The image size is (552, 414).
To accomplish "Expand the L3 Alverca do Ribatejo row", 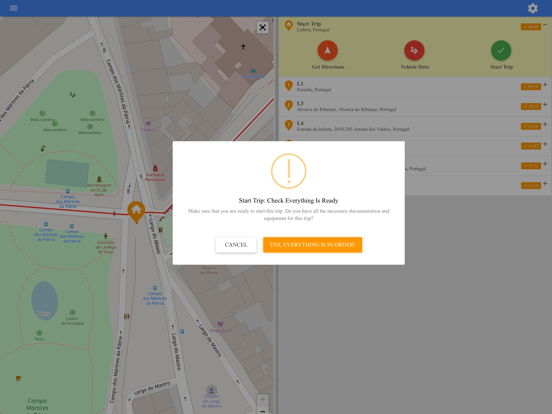I will click(x=545, y=104).
